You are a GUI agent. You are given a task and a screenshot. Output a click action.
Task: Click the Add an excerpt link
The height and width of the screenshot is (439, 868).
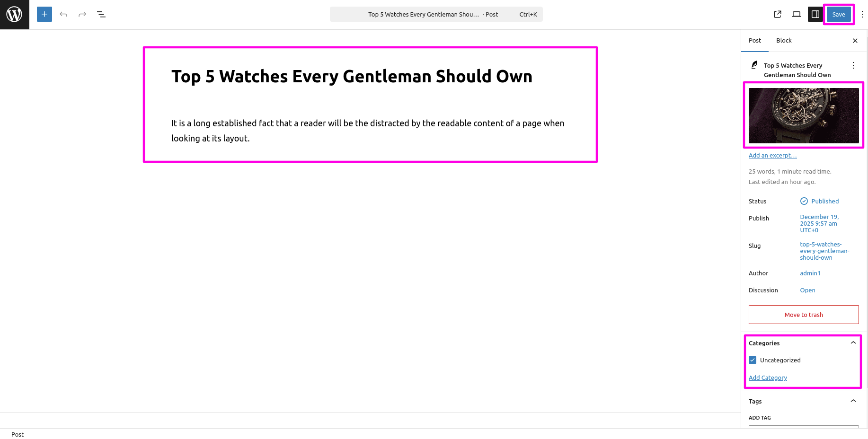tap(772, 156)
